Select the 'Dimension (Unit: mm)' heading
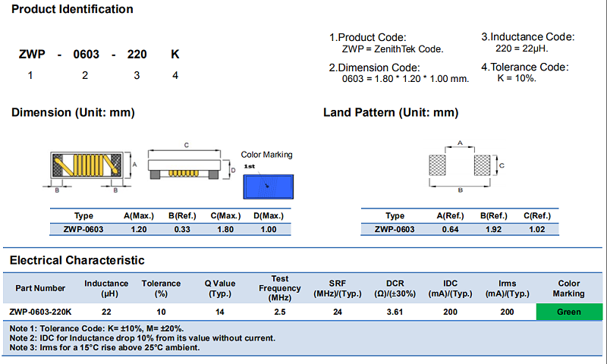Image resolution: width=607 pixels, height=364 pixels. [x=73, y=112]
